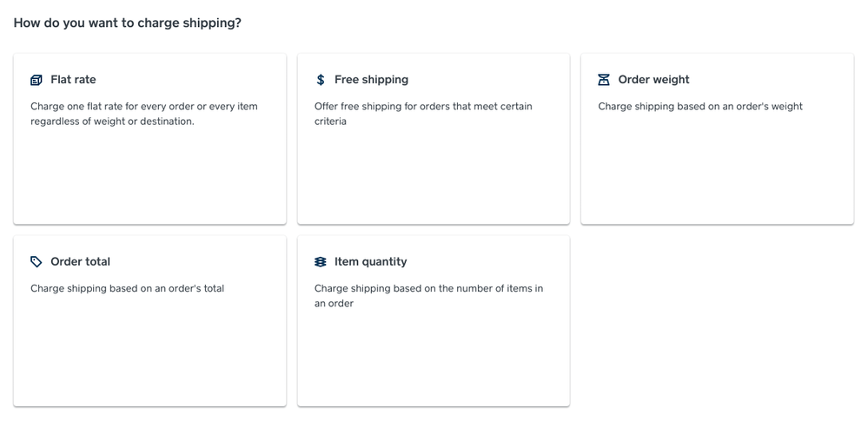Select the Order total heading
This screenshot has height=427, width=868.
coord(80,262)
